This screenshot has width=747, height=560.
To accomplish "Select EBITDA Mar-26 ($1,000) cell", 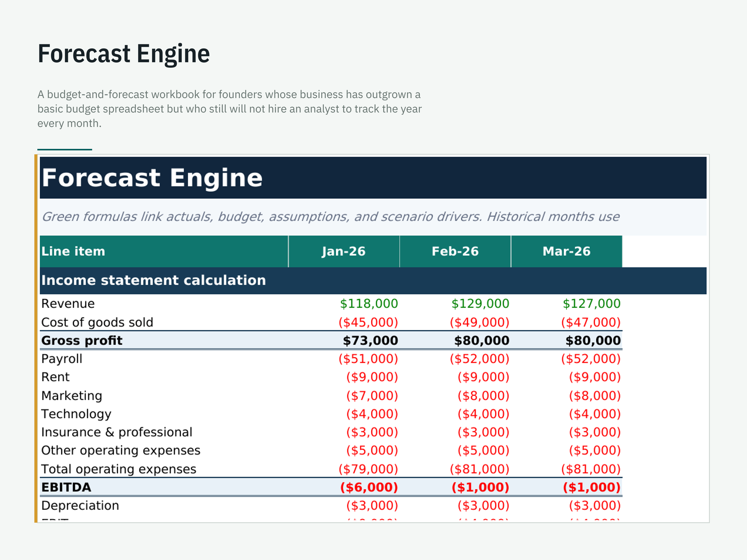I will point(592,487).
